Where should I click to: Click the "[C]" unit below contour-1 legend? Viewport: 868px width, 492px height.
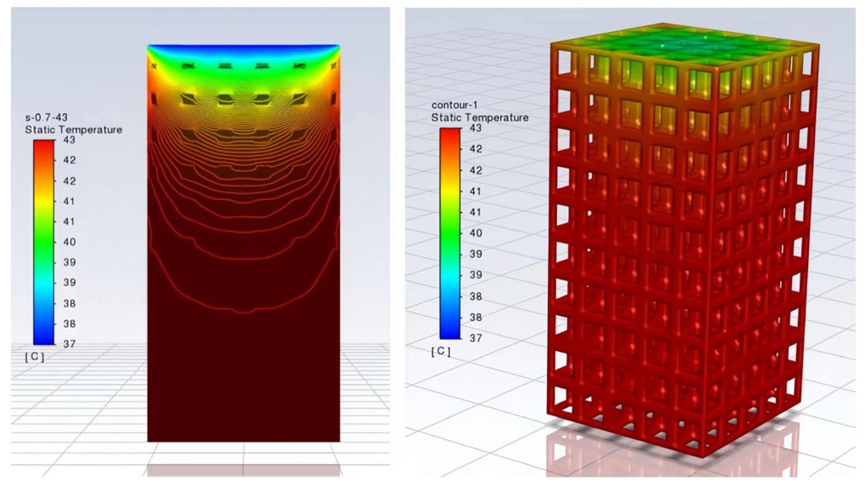click(441, 351)
